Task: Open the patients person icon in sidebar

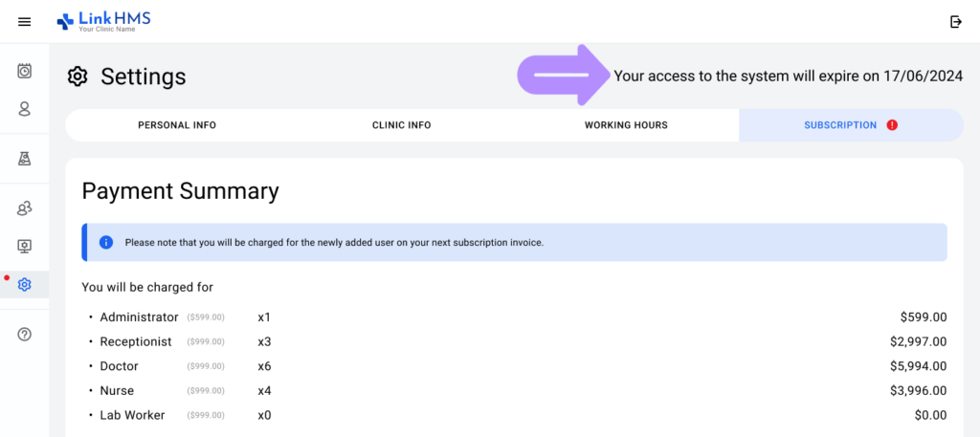Action: (24, 109)
